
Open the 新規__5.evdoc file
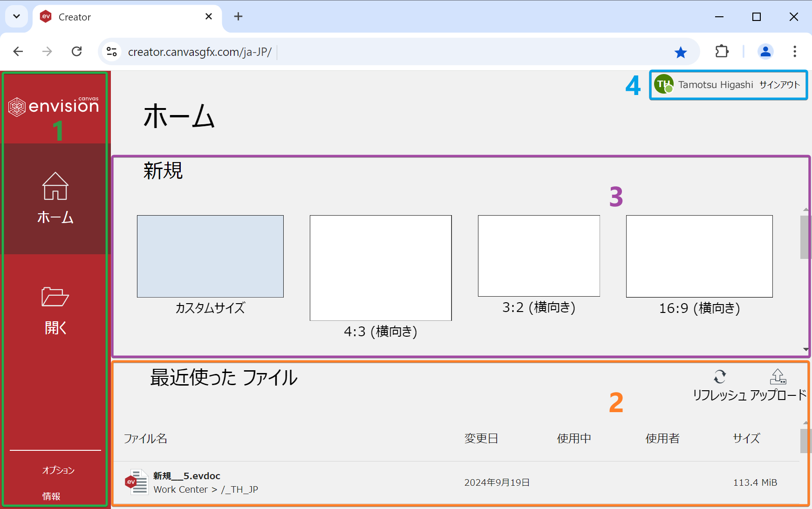click(x=187, y=476)
